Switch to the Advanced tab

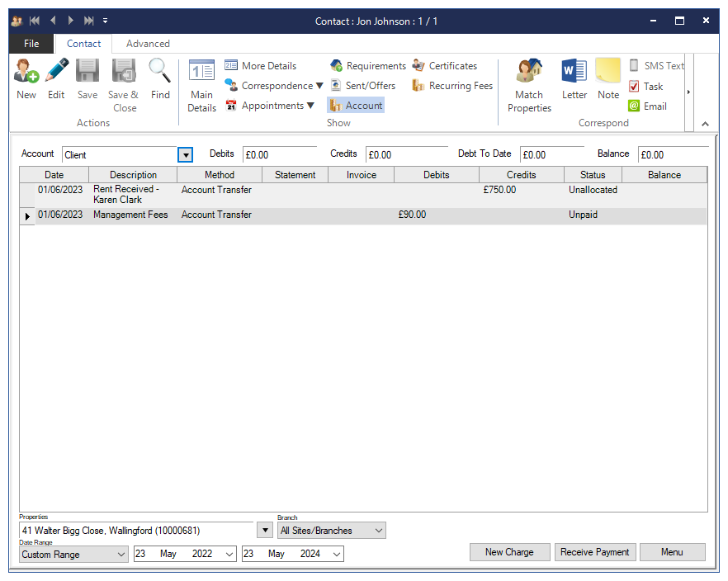(x=148, y=44)
